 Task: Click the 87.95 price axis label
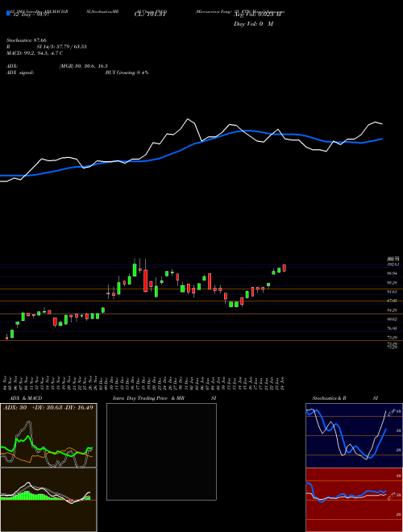(393, 301)
